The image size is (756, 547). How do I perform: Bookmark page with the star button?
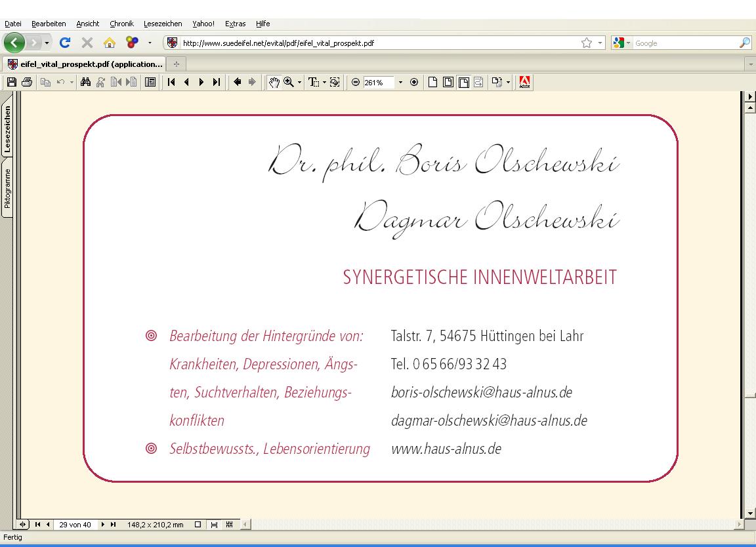pos(586,43)
